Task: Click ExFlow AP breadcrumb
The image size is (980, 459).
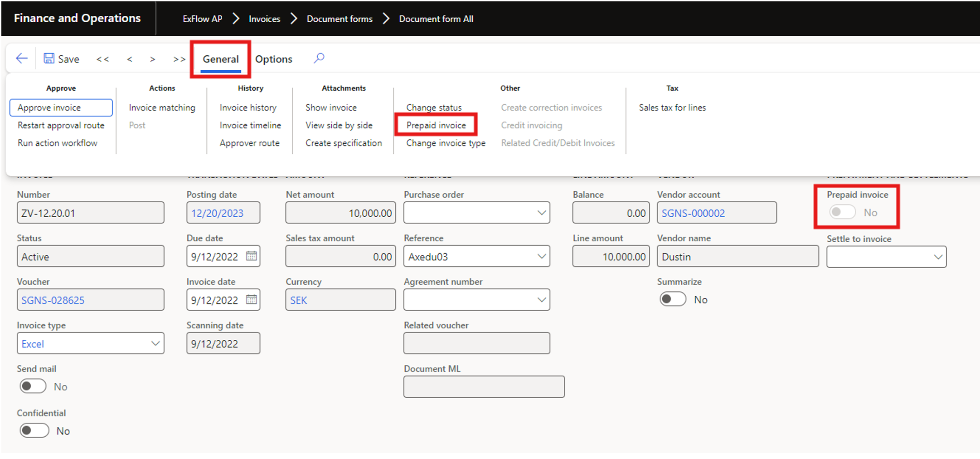Action: tap(203, 19)
